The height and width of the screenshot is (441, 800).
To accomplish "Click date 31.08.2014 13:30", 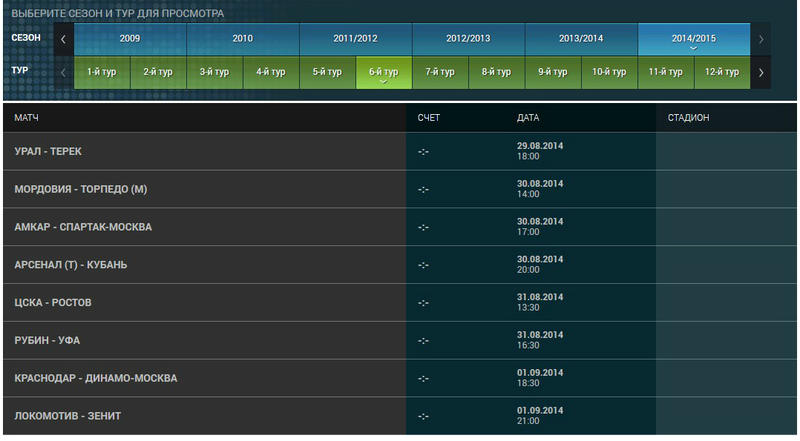I will point(540,302).
